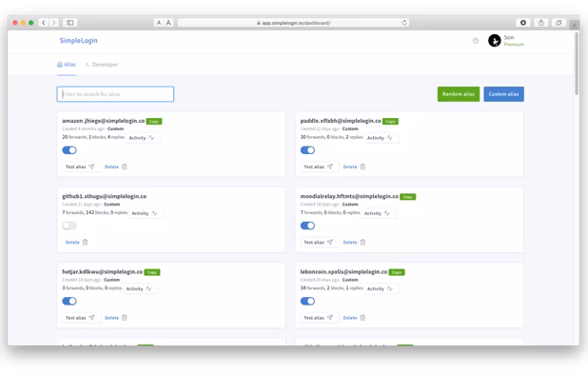Viewport: 588px width, 375px height.
Task: Select the github1.sthugu@simplelogin.co address text
Action: click(x=105, y=196)
